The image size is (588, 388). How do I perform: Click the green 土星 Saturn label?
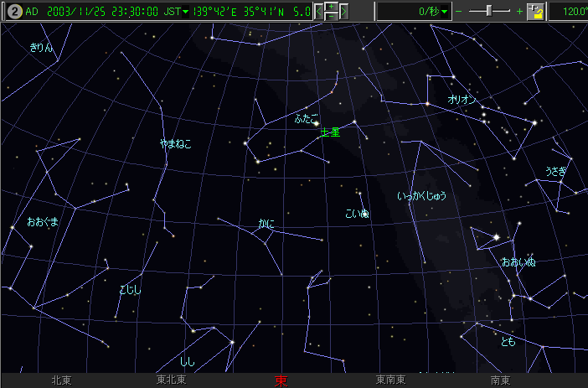330,132
